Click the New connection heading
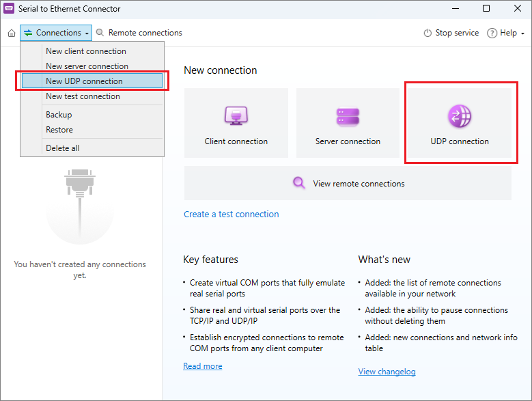This screenshot has width=532, height=401. click(221, 70)
